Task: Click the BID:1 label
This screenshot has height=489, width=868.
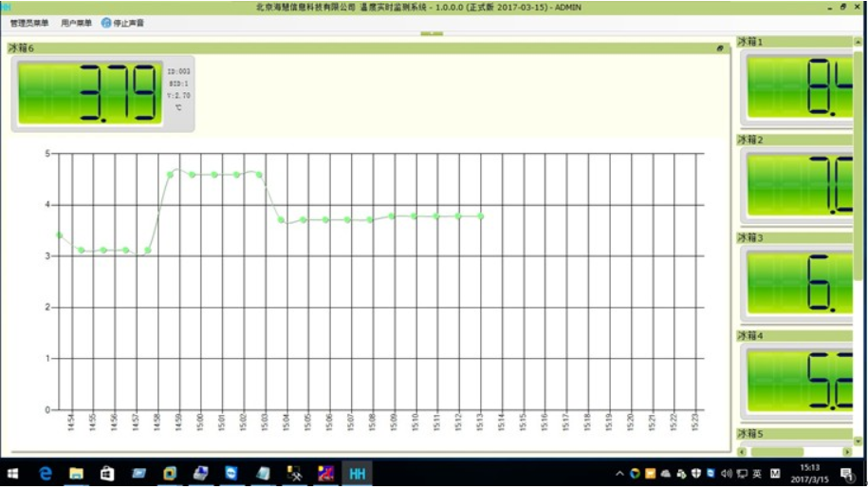Action: tap(178, 84)
